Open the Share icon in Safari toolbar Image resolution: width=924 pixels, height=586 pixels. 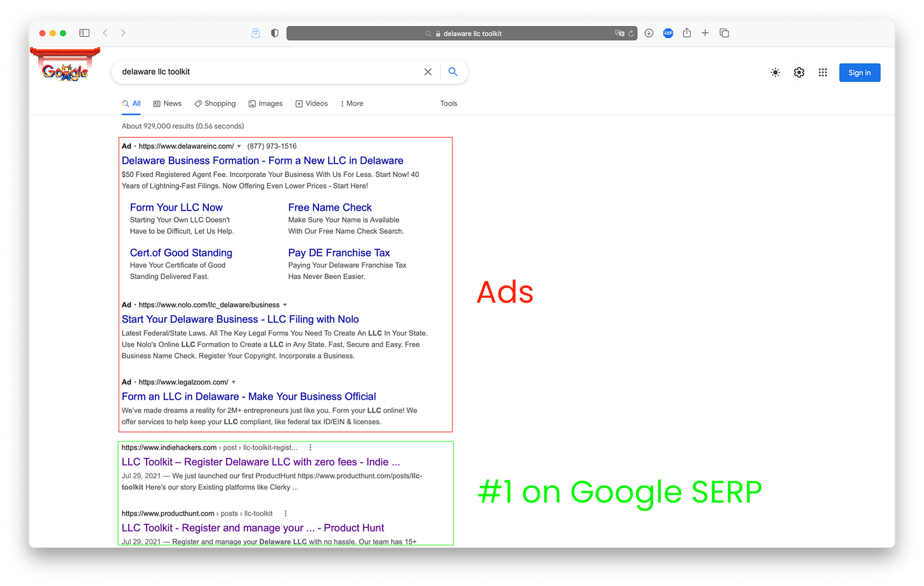pos(687,33)
